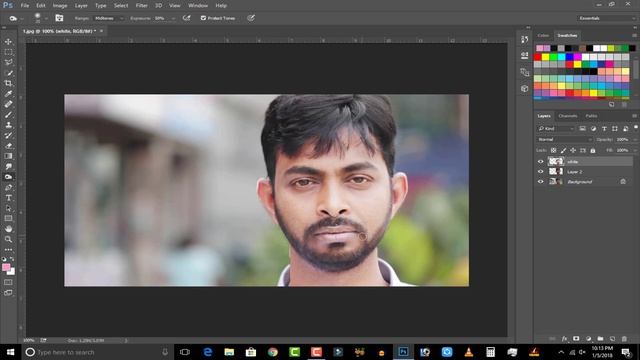640x360 pixels.
Task: Select the Move tool
Action: [x=8, y=42]
